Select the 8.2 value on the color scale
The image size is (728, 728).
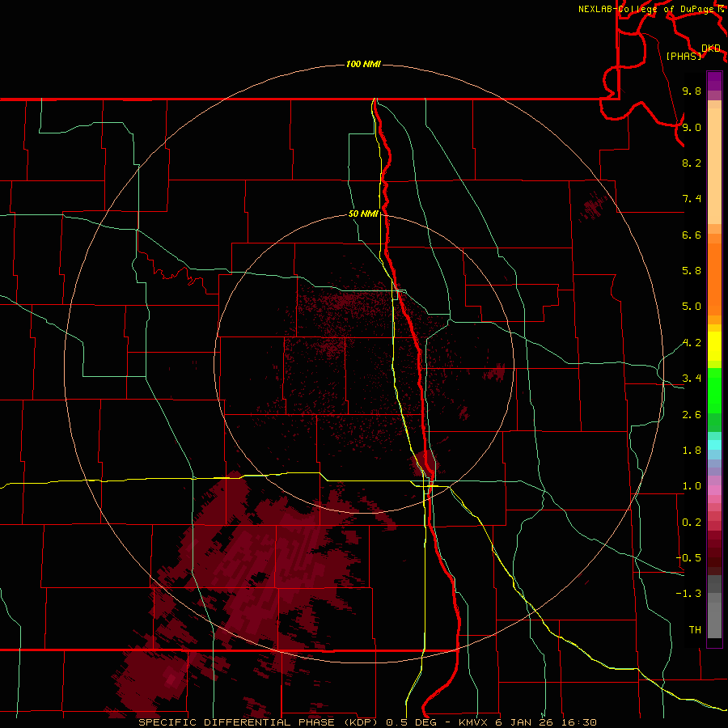tap(692, 163)
